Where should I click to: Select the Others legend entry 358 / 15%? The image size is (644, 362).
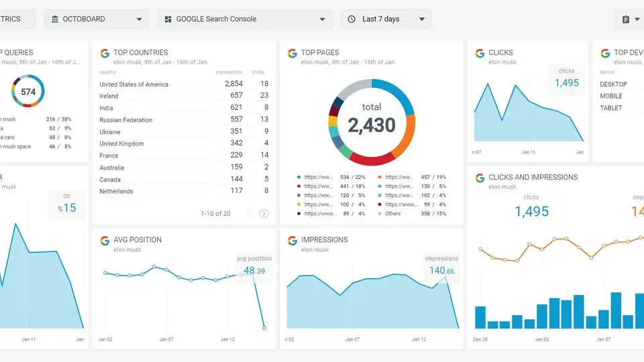(x=411, y=213)
